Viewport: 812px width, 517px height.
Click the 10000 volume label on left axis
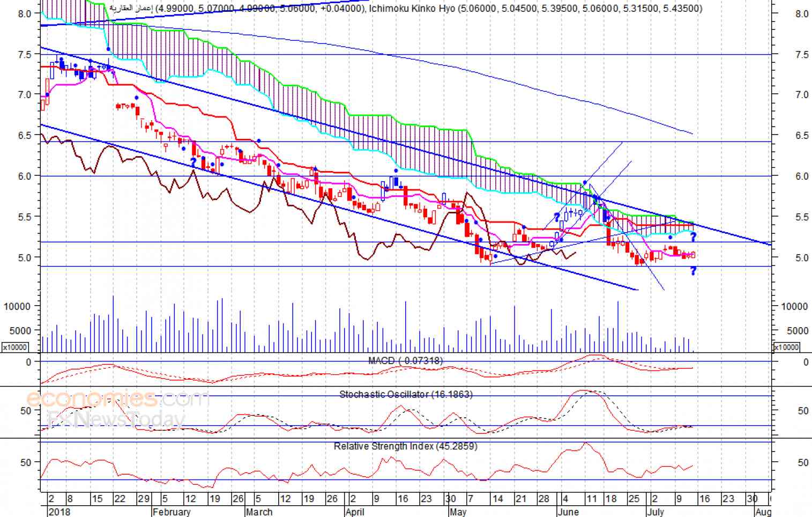pos(17,306)
